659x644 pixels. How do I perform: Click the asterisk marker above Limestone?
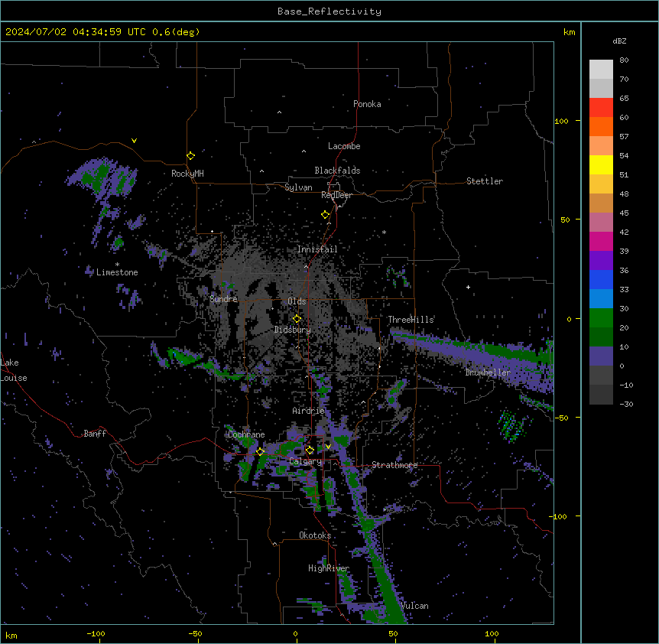[117, 265]
